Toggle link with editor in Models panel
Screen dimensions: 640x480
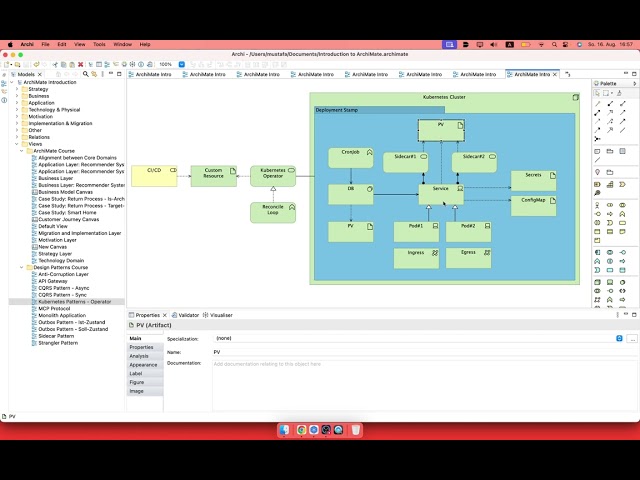tap(94, 74)
